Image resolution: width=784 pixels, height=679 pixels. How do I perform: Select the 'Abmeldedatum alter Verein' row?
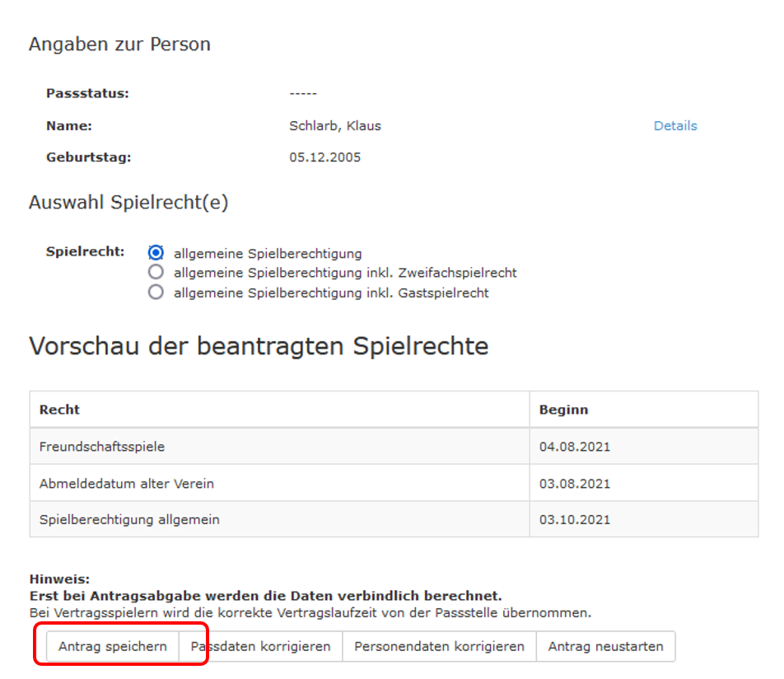(126, 484)
